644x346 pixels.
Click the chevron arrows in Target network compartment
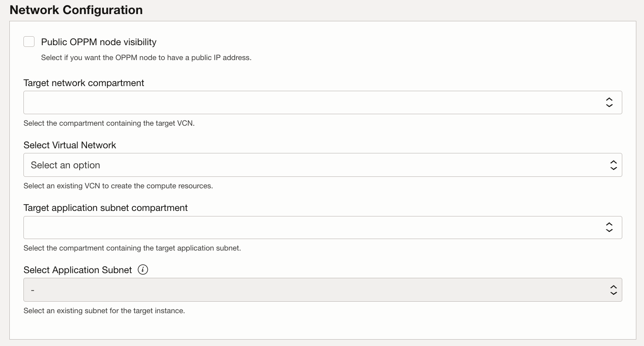[x=609, y=102]
